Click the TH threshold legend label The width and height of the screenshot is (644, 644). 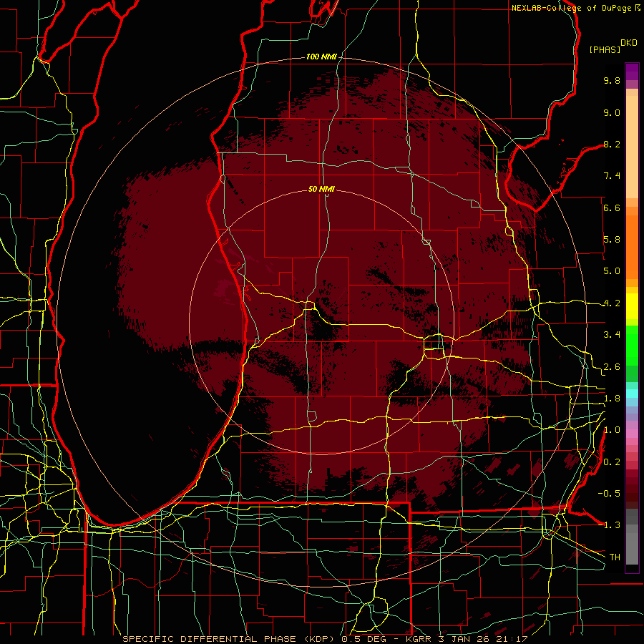tap(615, 557)
